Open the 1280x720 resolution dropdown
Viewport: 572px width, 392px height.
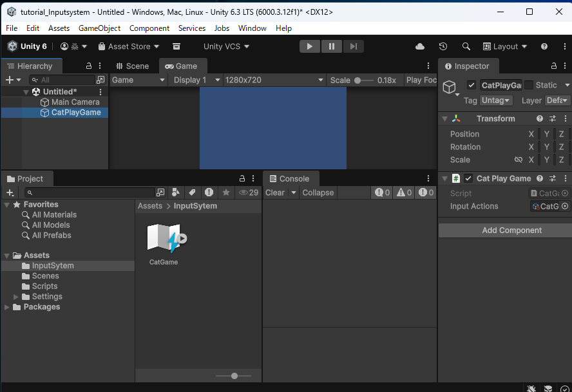pos(274,80)
